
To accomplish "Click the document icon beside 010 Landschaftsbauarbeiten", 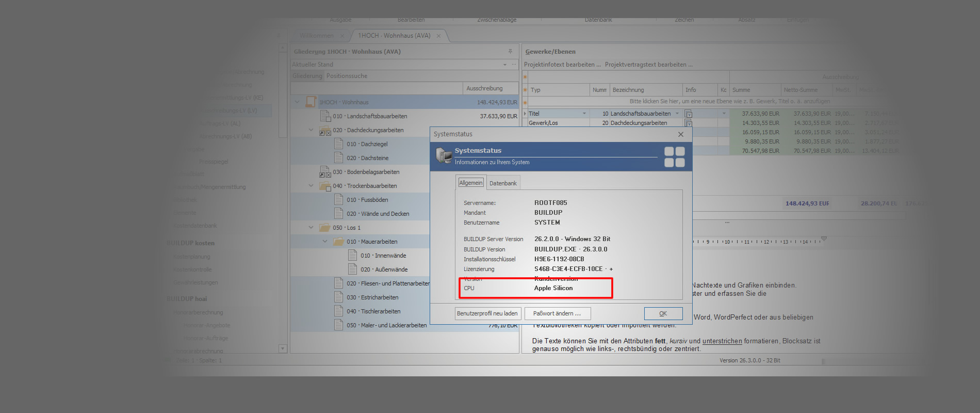I will [x=325, y=116].
